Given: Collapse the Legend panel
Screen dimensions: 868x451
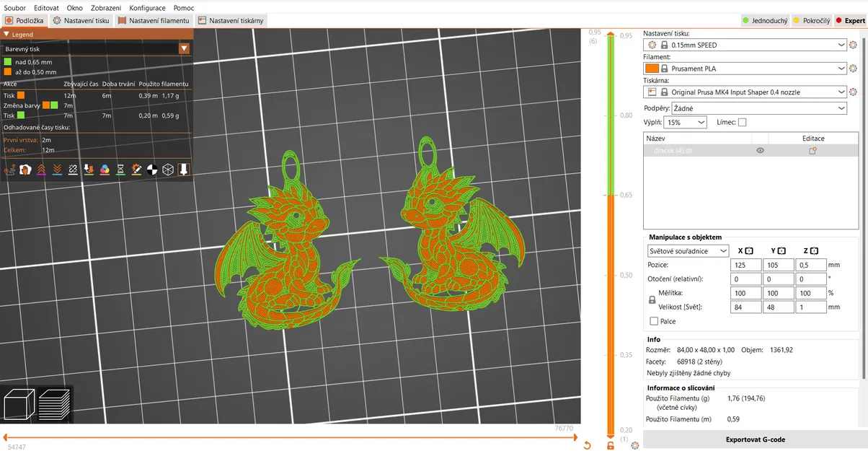Looking at the screenshot, I should tap(6, 34).
